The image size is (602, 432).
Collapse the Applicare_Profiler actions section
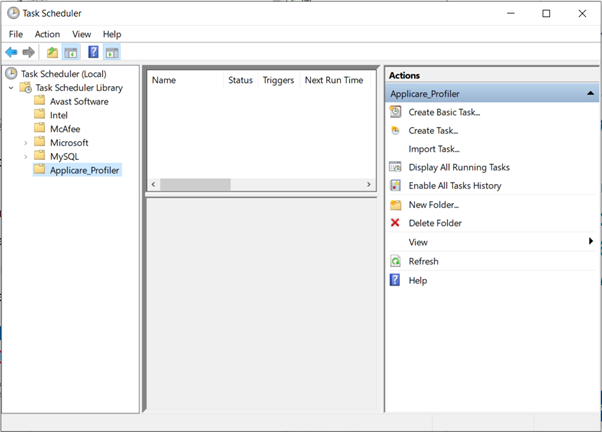(590, 93)
